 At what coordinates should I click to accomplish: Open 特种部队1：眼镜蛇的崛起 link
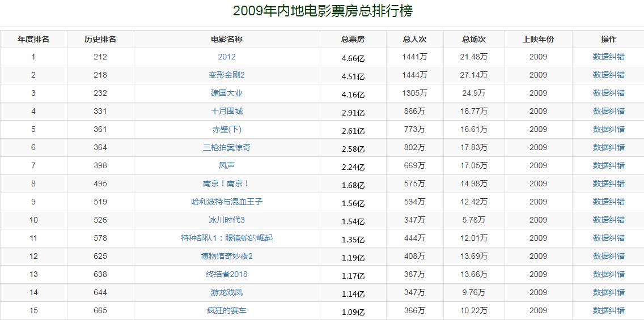point(226,238)
